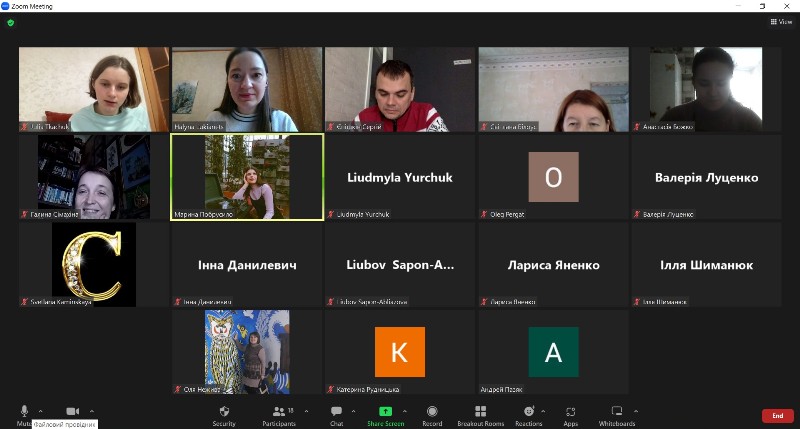
Task: Click muted mic icon by Валерія Луценко label
Action: pos(637,214)
